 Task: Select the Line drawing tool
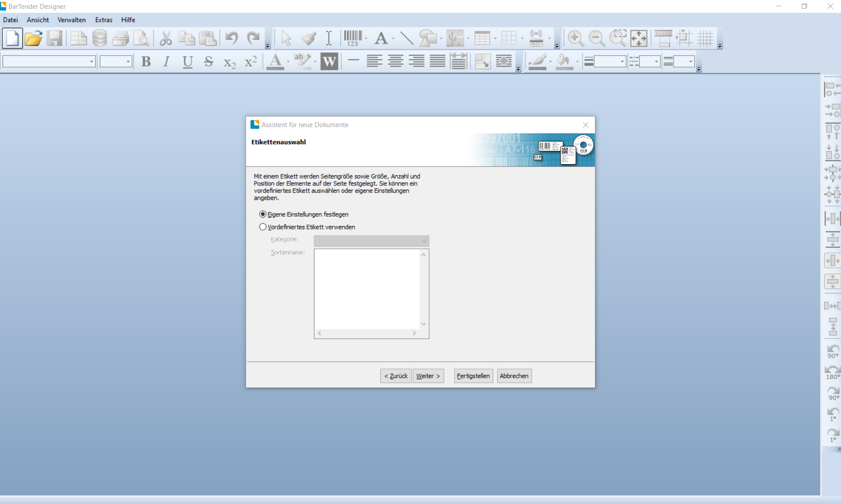406,38
